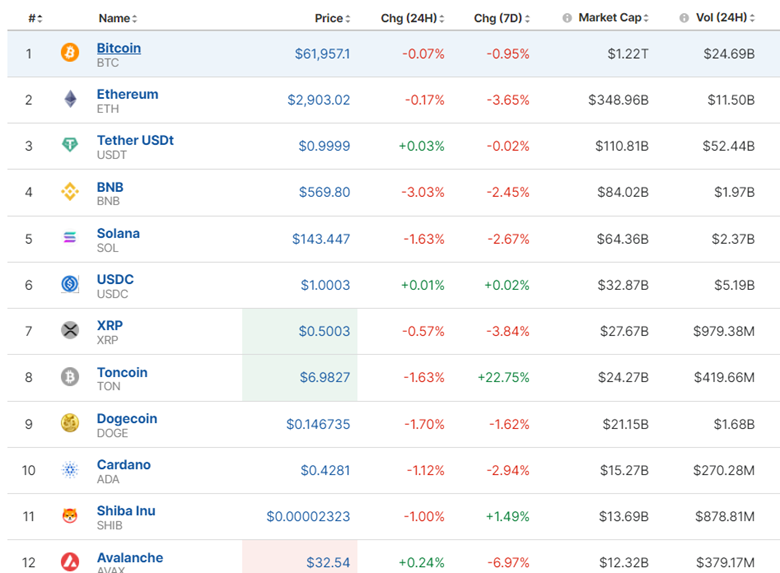The height and width of the screenshot is (573, 780).
Task: Click the USDC logo icon
Action: point(70,284)
